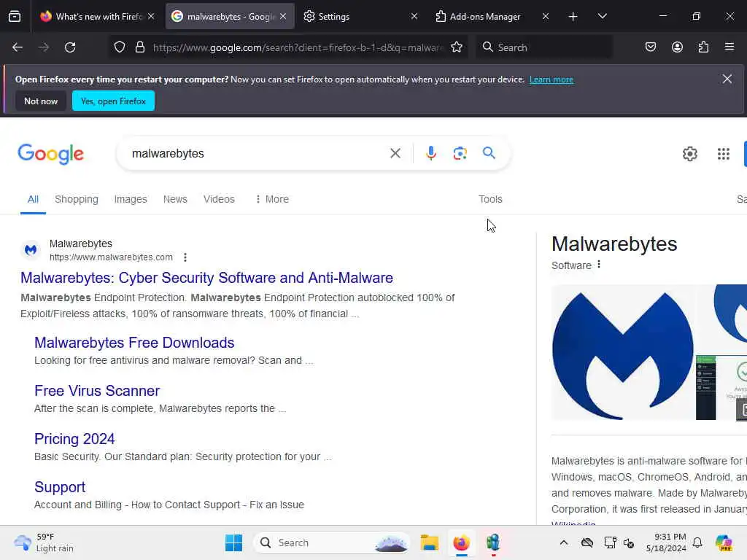This screenshot has height=560, width=747.
Task: Select the Videos results tab
Action: (x=219, y=199)
